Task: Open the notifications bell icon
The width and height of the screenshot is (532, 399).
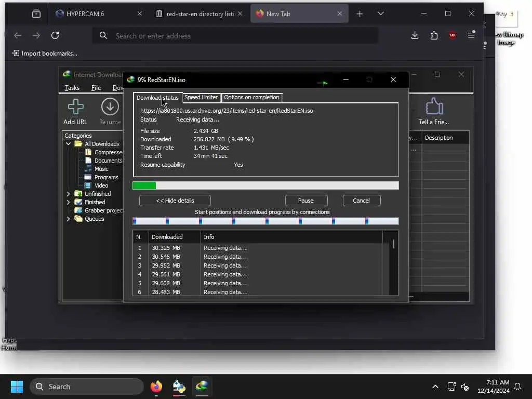Action: point(518,387)
